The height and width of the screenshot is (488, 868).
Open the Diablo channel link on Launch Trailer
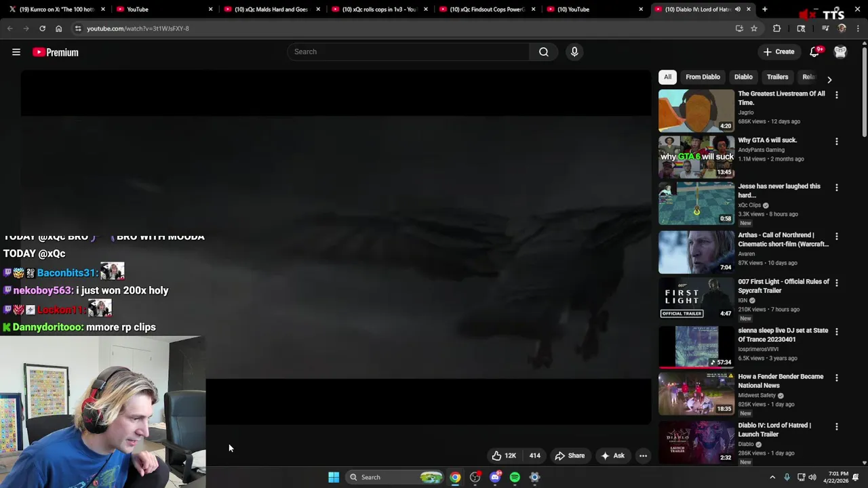click(746, 445)
